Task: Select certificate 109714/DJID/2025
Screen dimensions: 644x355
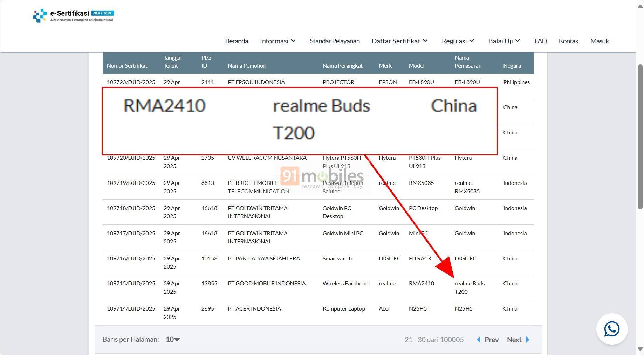Action: point(131,308)
